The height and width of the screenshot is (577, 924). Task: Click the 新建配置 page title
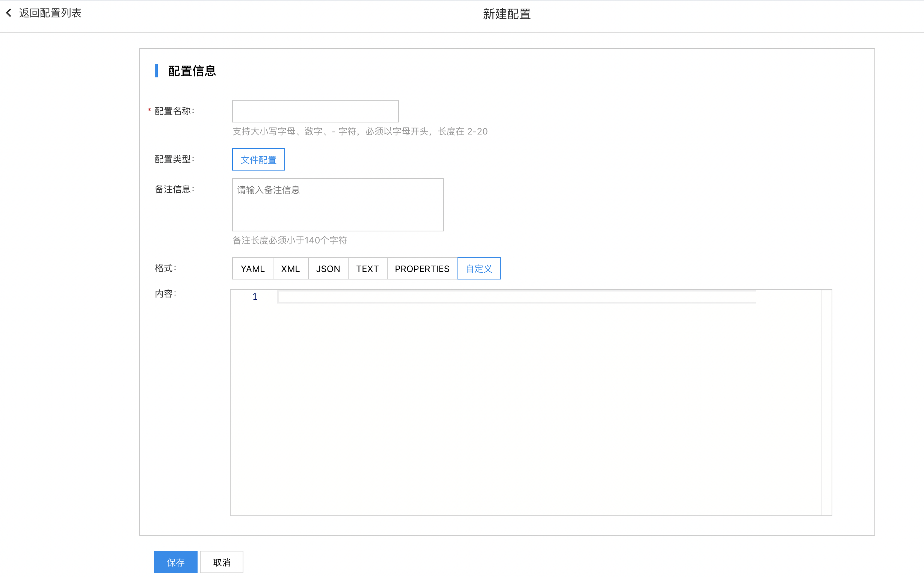click(507, 14)
